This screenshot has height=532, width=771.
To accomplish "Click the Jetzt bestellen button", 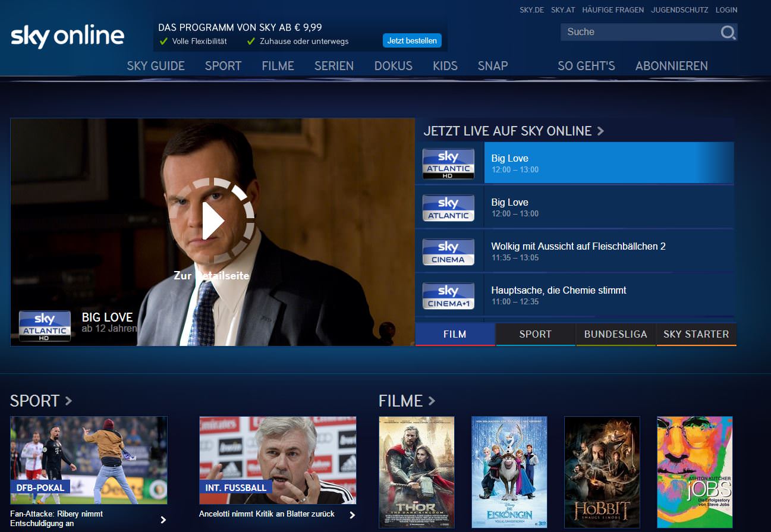I will point(412,40).
